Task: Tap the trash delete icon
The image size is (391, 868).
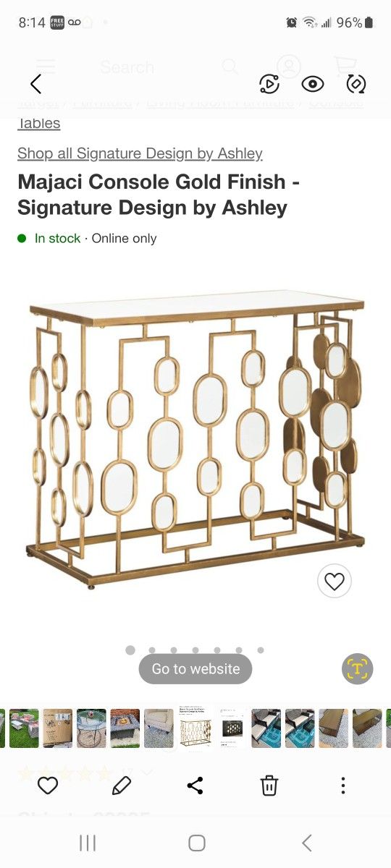Action: (x=269, y=785)
